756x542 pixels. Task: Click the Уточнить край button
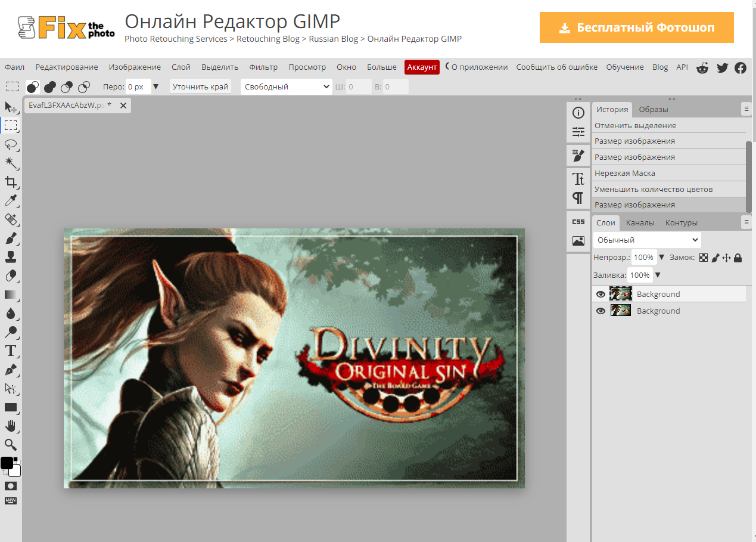[x=200, y=86]
